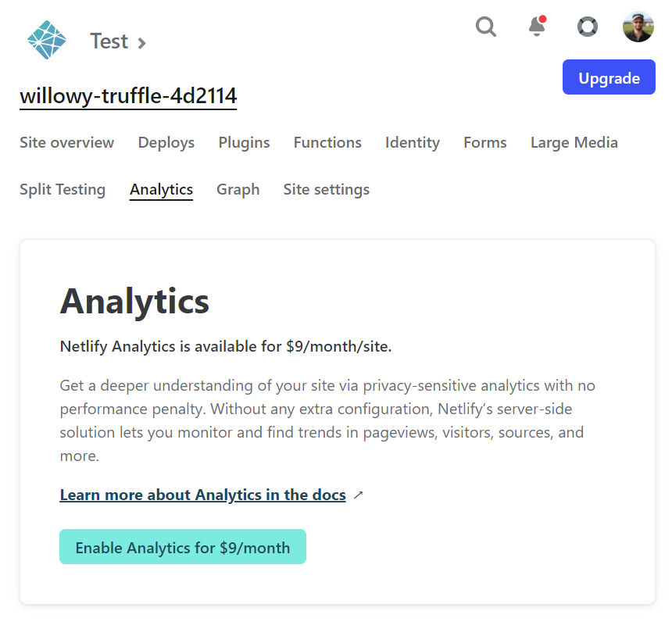
Task: Open the Large Media tab
Action: [x=574, y=142]
